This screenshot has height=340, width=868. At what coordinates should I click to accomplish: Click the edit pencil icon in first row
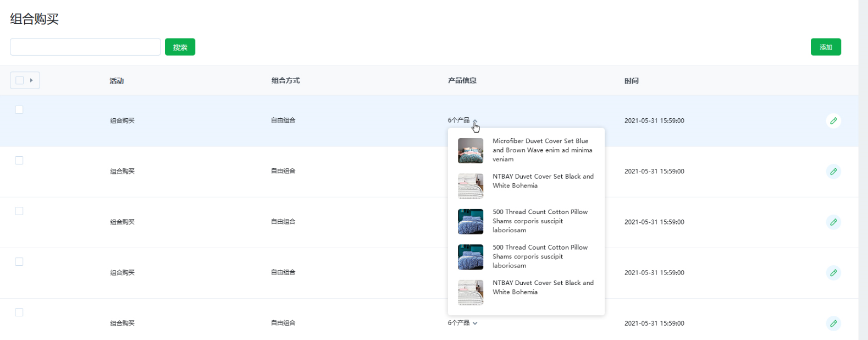click(833, 121)
